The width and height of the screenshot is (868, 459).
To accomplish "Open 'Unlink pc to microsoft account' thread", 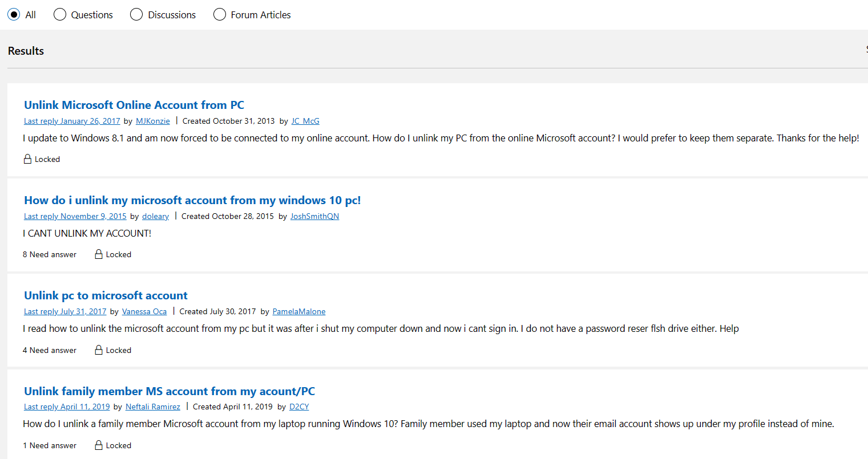I will coord(106,295).
